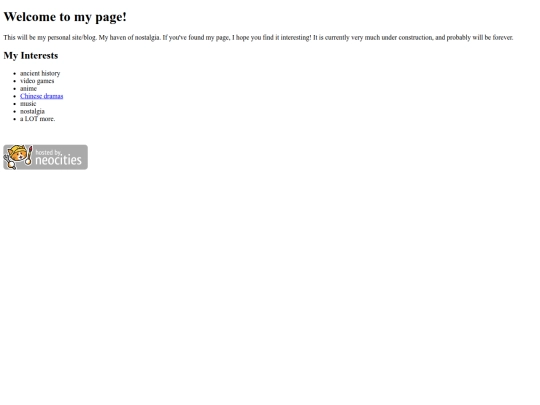
Task: Click the 'neocities' wordmark in the badge
Action: click(59, 160)
